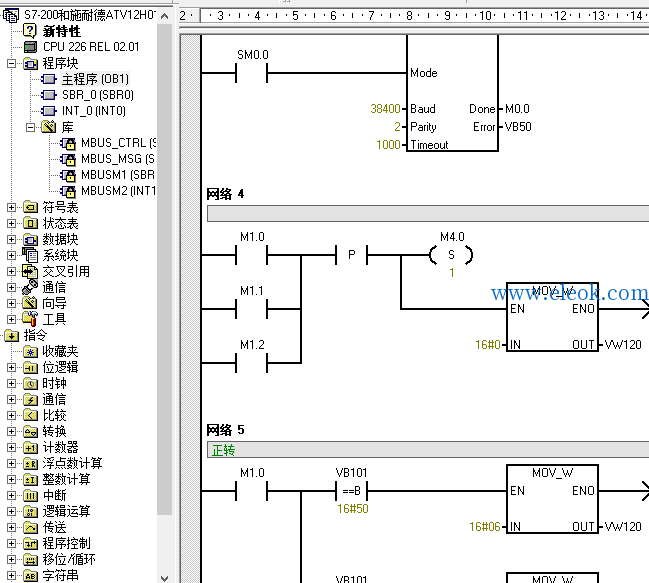Screen dimensions: 649x583
Task: Click the 中断 interrupt folder icon
Action: [31, 496]
